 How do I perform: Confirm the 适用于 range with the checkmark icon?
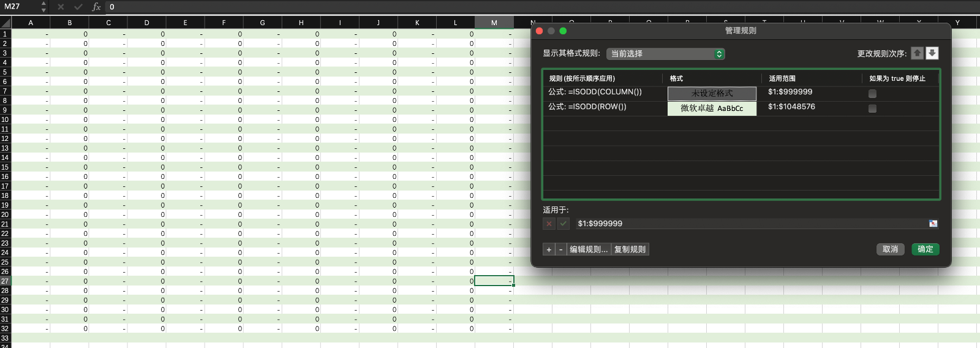pos(563,224)
